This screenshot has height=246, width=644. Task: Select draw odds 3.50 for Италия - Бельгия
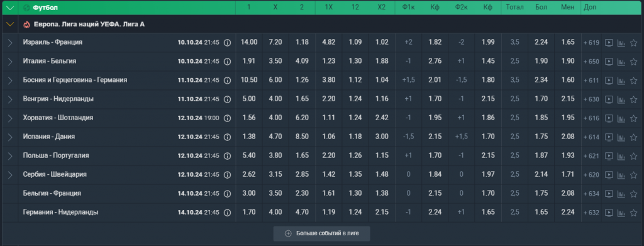pos(275,61)
